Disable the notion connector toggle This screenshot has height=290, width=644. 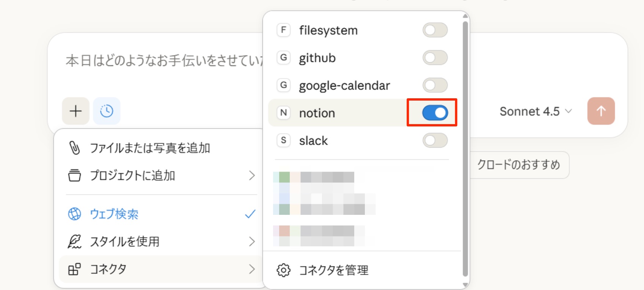coord(435,113)
